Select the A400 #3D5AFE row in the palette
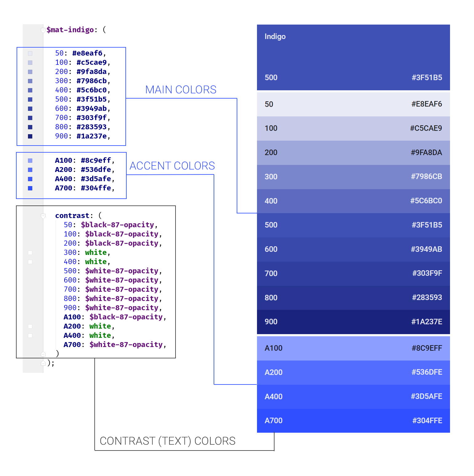This screenshot has width=474, height=476. tap(354, 396)
